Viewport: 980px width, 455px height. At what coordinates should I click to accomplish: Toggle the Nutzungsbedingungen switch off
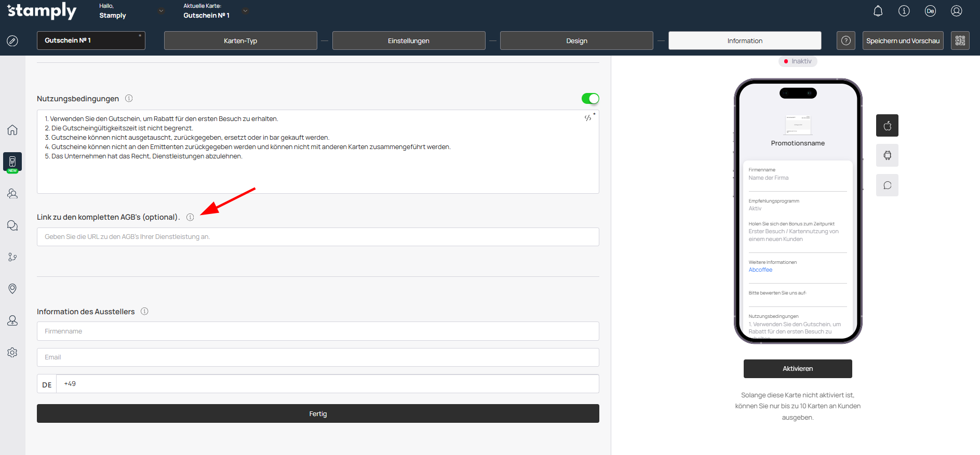[x=590, y=99]
